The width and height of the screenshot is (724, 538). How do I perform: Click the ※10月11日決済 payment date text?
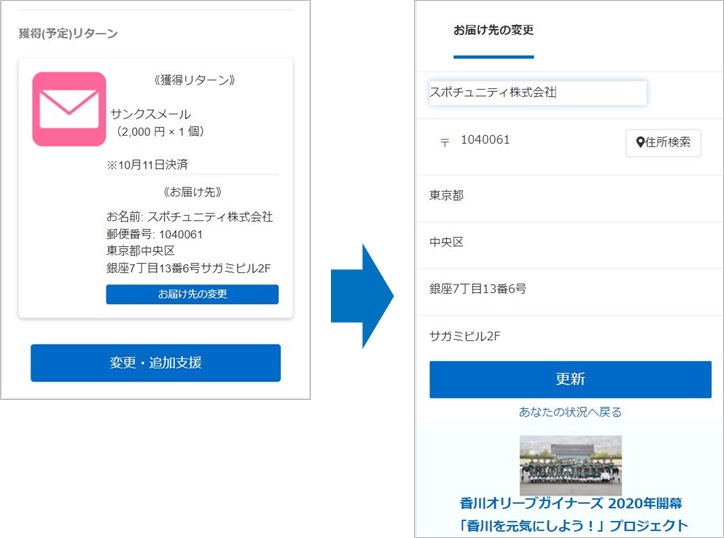point(147,165)
